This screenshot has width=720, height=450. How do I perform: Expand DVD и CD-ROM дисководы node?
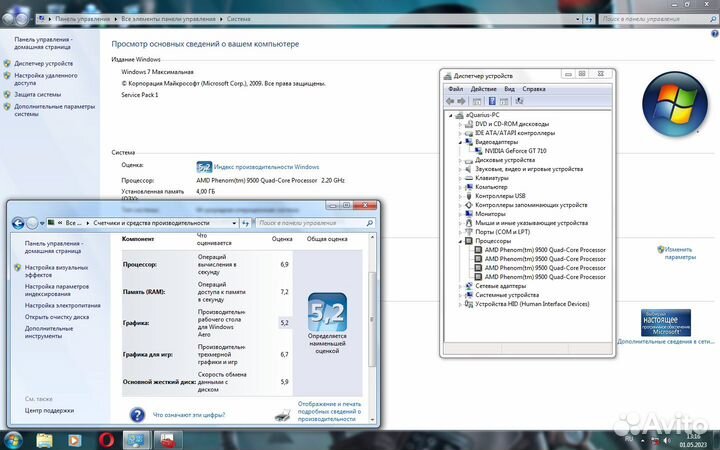click(x=460, y=124)
